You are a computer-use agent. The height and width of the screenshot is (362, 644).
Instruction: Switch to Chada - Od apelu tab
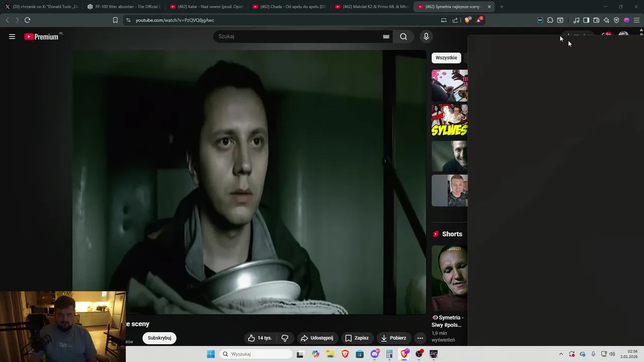click(x=289, y=7)
